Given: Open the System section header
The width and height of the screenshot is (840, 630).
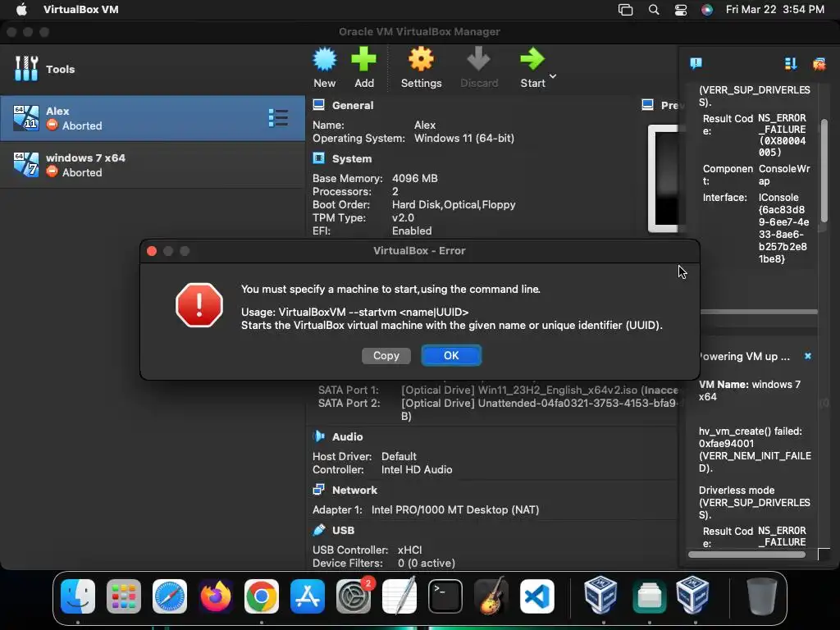Looking at the screenshot, I should point(351,159).
